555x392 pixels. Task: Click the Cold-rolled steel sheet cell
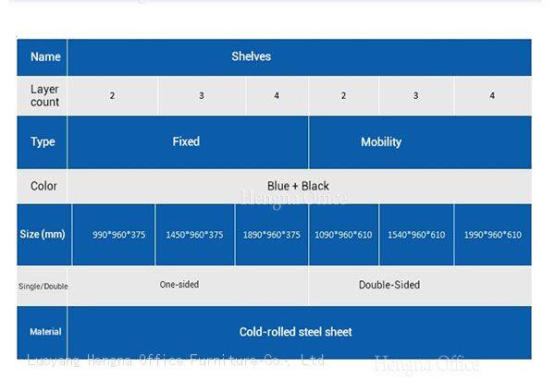[x=296, y=332]
